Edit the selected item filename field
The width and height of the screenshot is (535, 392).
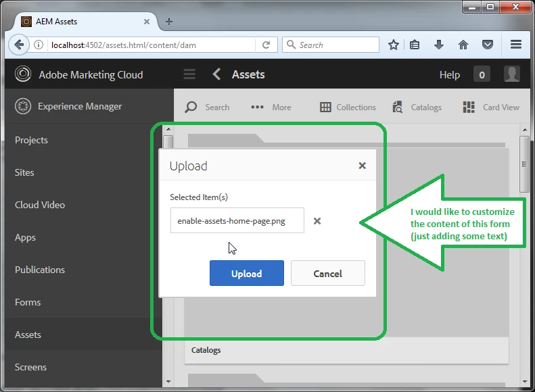(x=237, y=220)
